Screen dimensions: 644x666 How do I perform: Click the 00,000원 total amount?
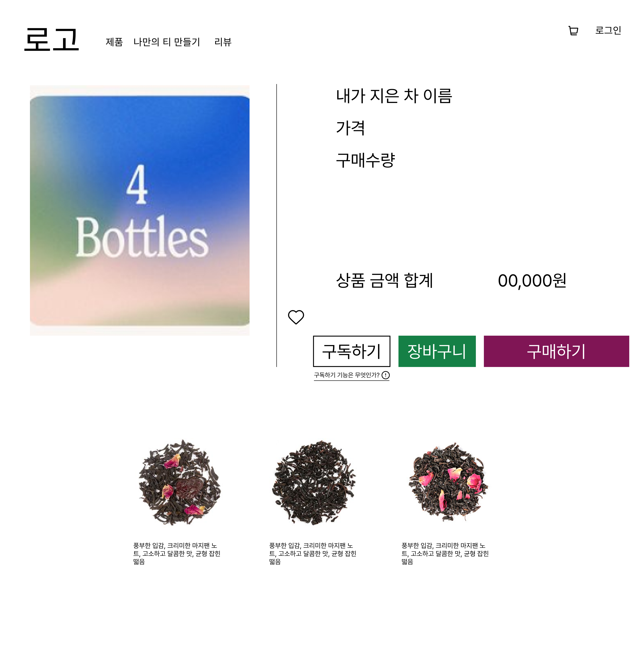[x=532, y=281]
